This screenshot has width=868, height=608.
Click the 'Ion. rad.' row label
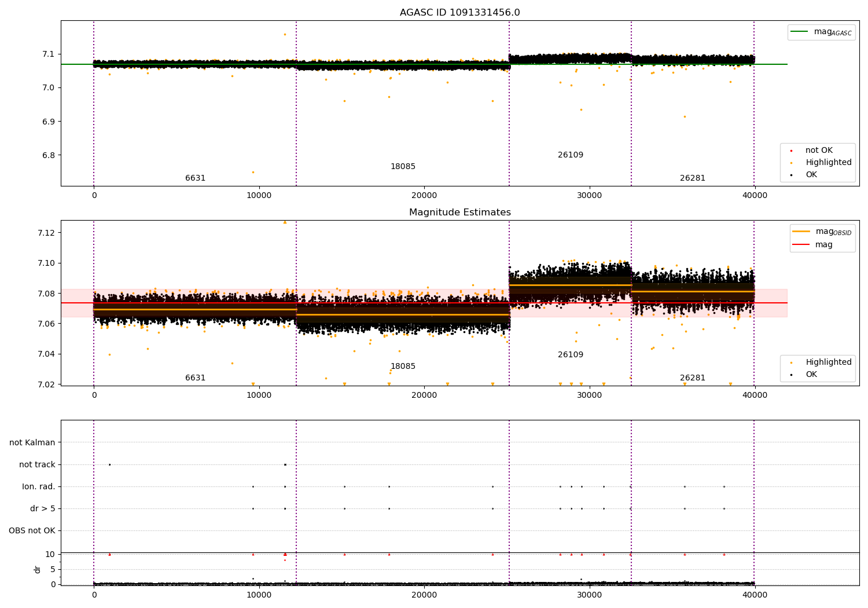coord(39,486)
